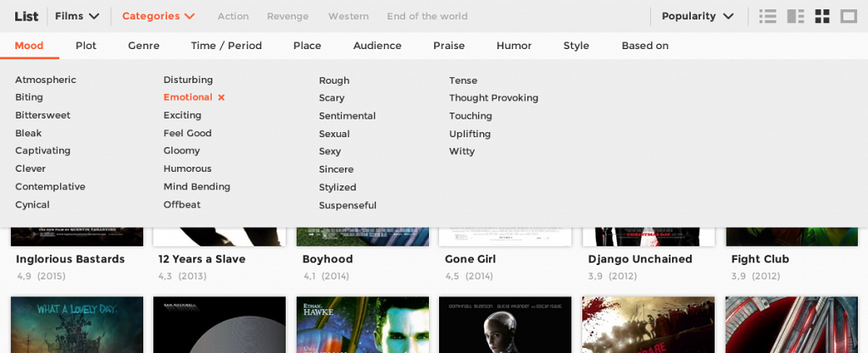Screen dimensions: 868x353
Task: Open the Gone Girl film title
Action: [470, 259]
